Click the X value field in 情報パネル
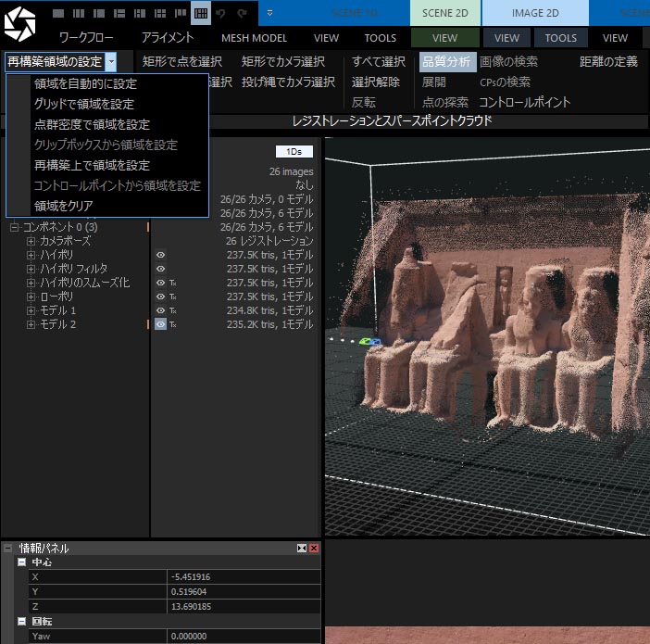This screenshot has width=650, height=644. point(244,576)
